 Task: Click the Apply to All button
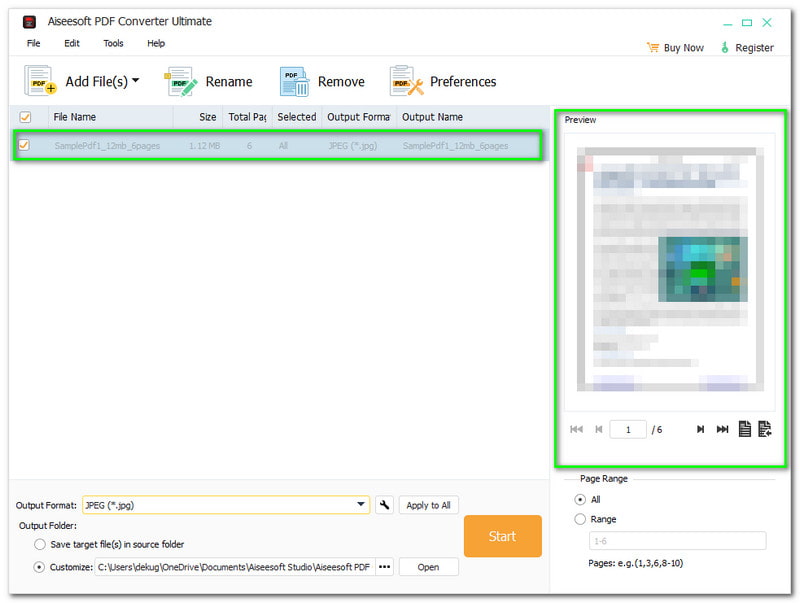pyautogui.click(x=429, y=505)
